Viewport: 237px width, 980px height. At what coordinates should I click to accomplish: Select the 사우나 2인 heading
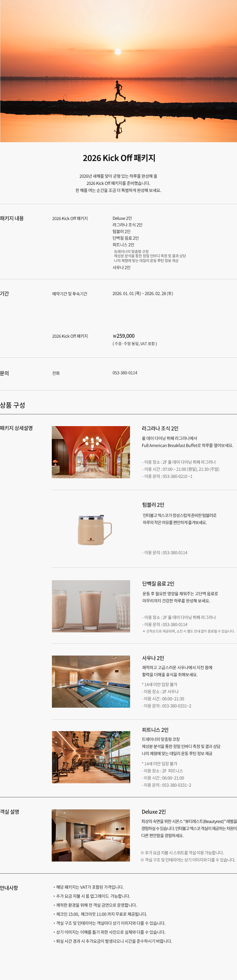(153, 658)
